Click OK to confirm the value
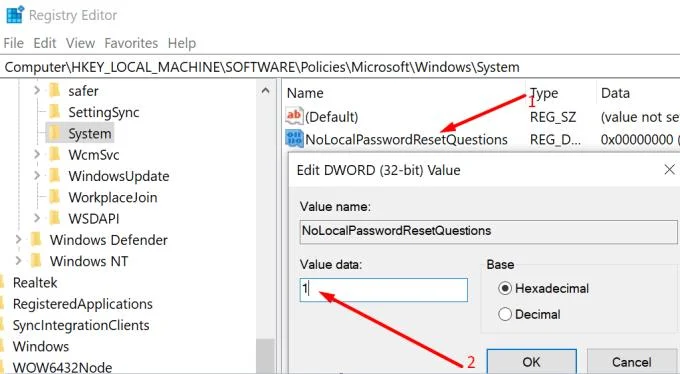Viewport: 680px width, 374px height. click(x=531, y=361)
